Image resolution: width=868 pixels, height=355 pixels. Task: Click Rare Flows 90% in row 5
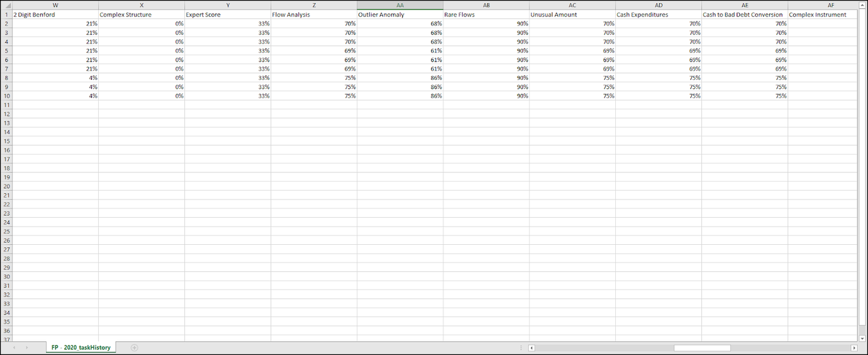click(486, 50)
